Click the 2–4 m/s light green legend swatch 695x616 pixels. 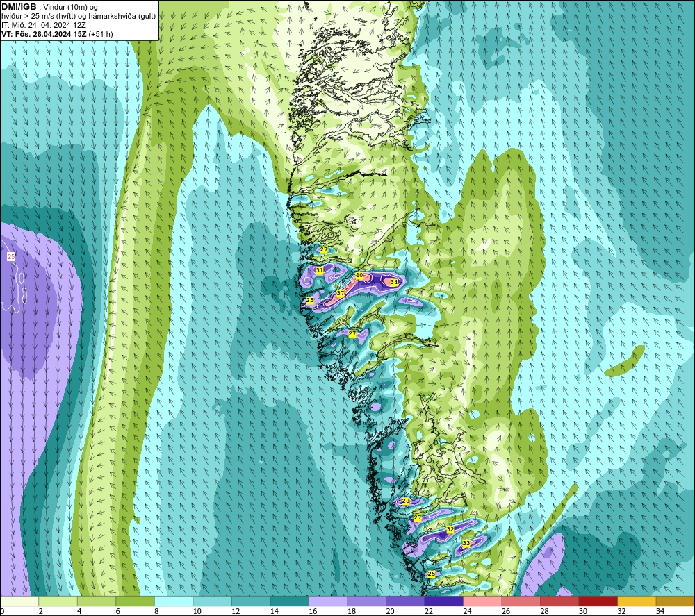tap(58, 601)
